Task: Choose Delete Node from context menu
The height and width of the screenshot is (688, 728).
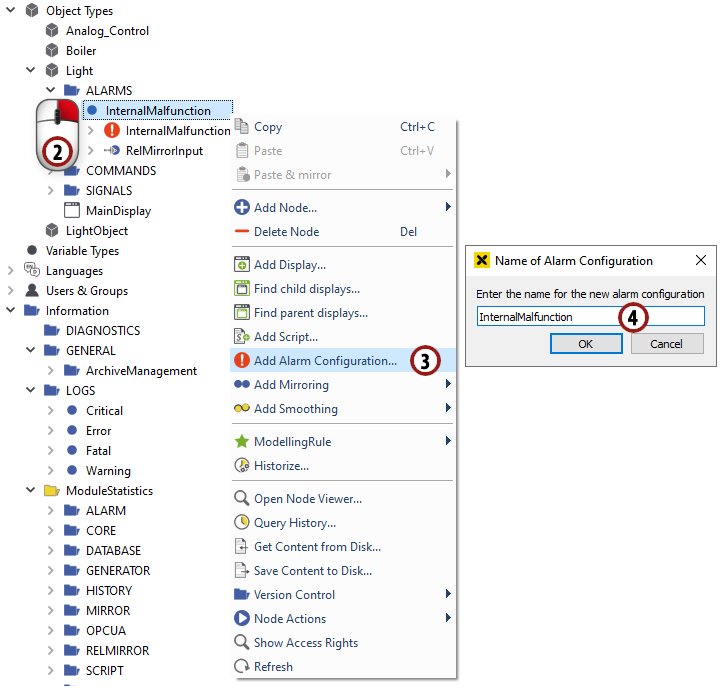Action: [286, 232]
